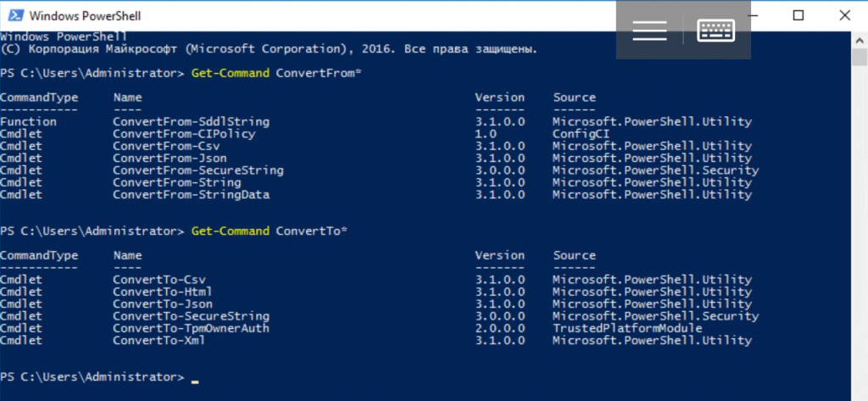This screenshot has width=868, height=401.
Task: Click the ConvertFrom-Csv entry
Action: click(166, 146)
